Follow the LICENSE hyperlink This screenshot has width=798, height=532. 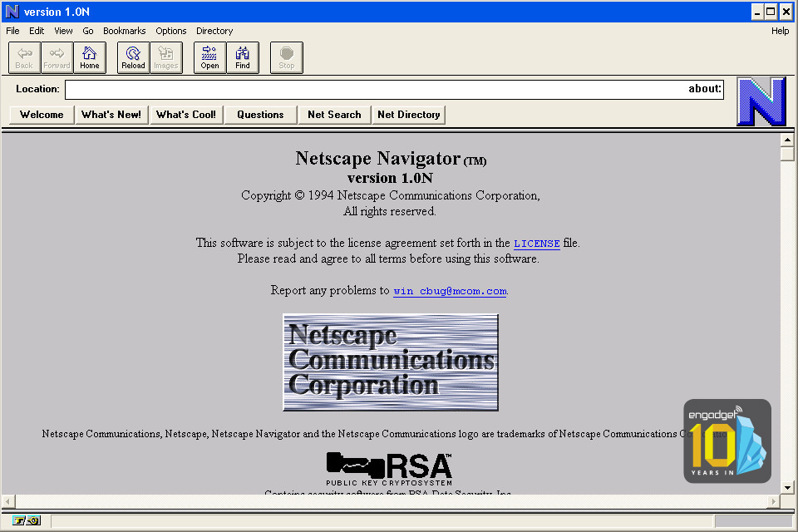(x=536, y=244)
